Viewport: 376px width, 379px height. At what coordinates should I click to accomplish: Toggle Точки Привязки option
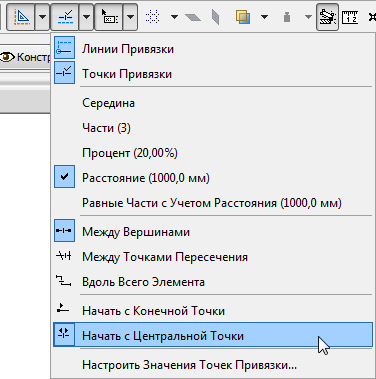coord(213,74)
